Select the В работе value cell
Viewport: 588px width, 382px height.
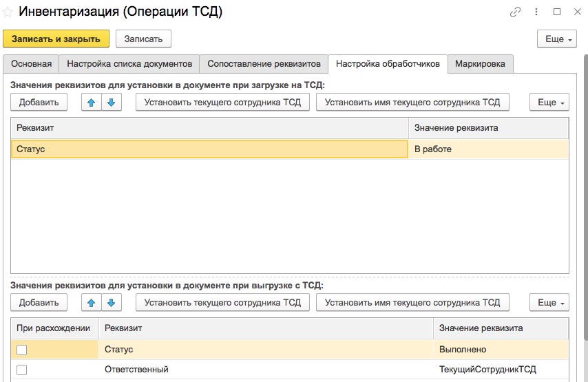[489, 149]
